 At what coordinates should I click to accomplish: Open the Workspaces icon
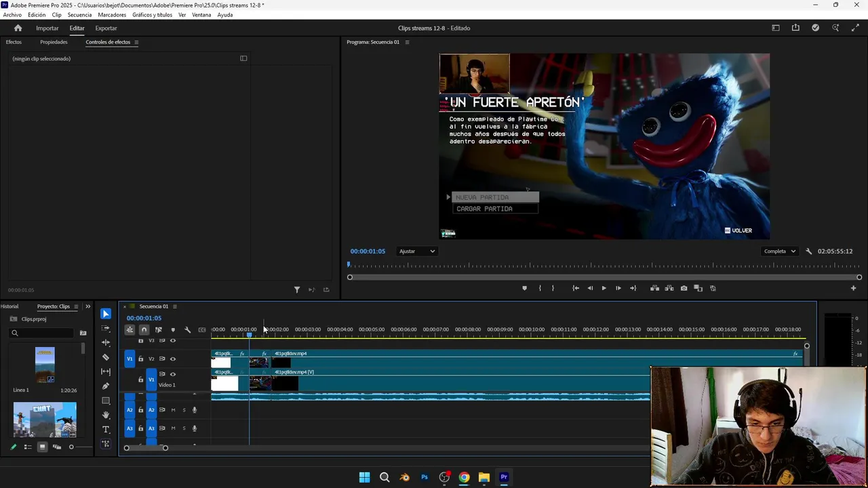point(776,28)
